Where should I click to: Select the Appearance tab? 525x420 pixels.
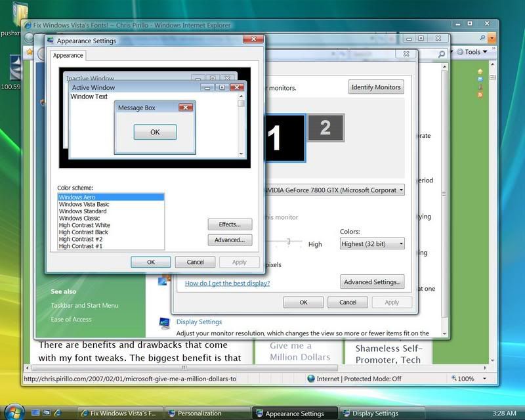point(68,55)
